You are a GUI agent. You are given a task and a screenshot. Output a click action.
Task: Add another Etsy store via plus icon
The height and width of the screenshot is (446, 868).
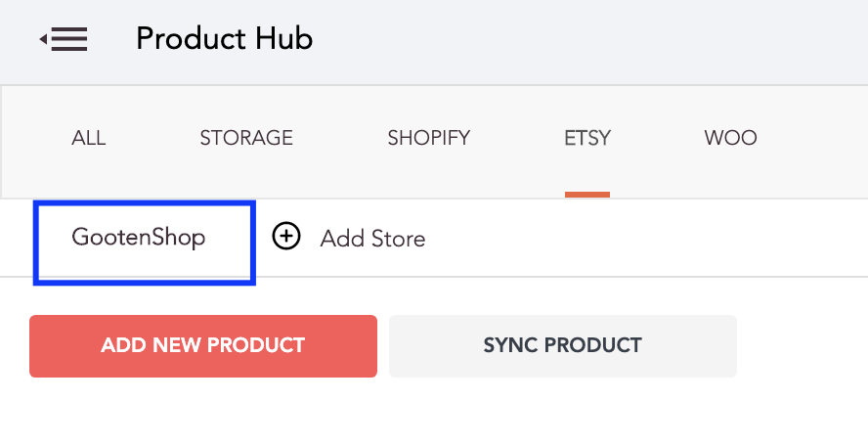[x=286, y=237]
